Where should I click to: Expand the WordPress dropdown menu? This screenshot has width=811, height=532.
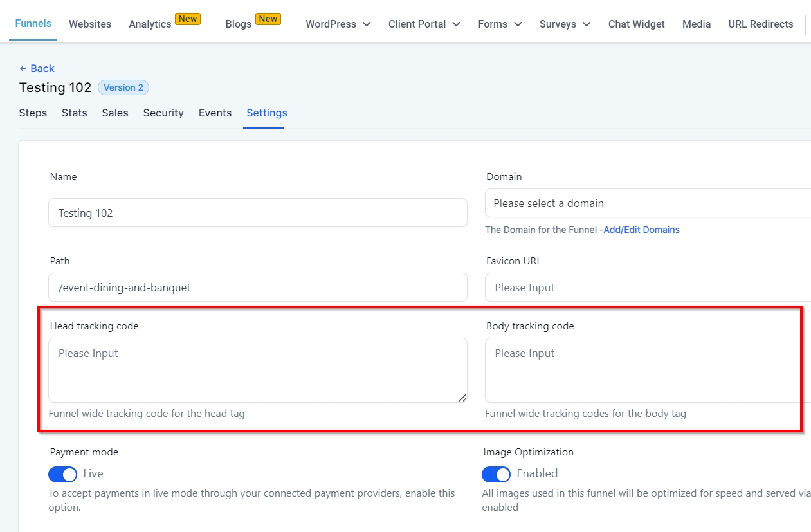pyautogui.click(x=338, y=24)
